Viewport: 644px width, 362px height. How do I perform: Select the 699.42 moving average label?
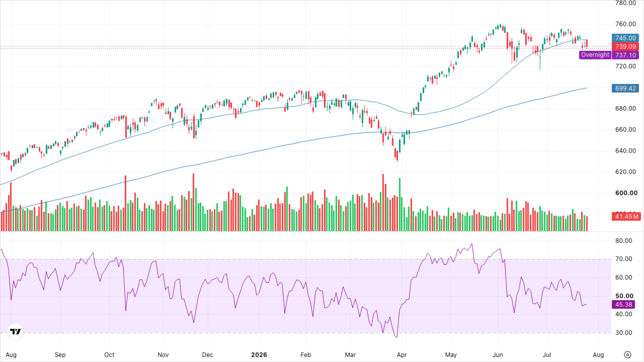pos(625,88)
